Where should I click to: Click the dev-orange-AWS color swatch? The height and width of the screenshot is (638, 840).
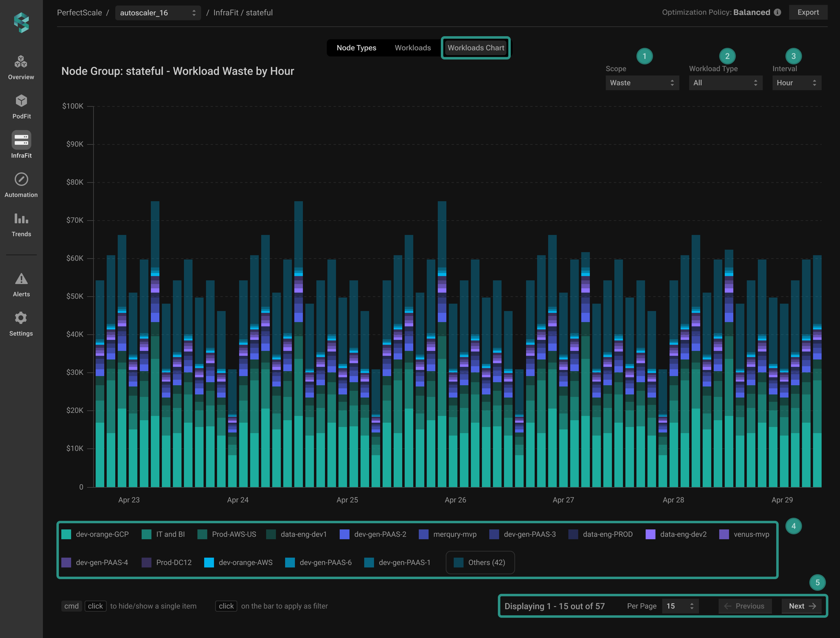click(x=209, y=562)
